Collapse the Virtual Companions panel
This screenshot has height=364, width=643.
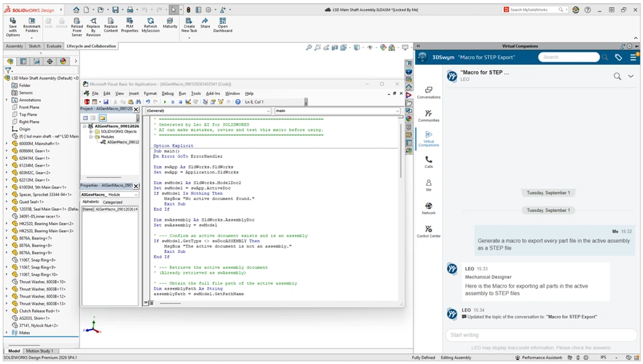click(418, 46)
